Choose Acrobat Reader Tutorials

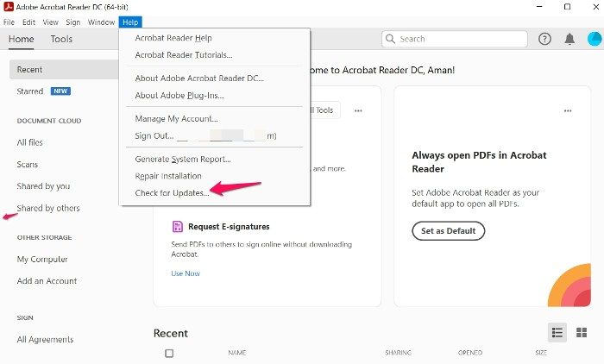click(x=184, y=55)
